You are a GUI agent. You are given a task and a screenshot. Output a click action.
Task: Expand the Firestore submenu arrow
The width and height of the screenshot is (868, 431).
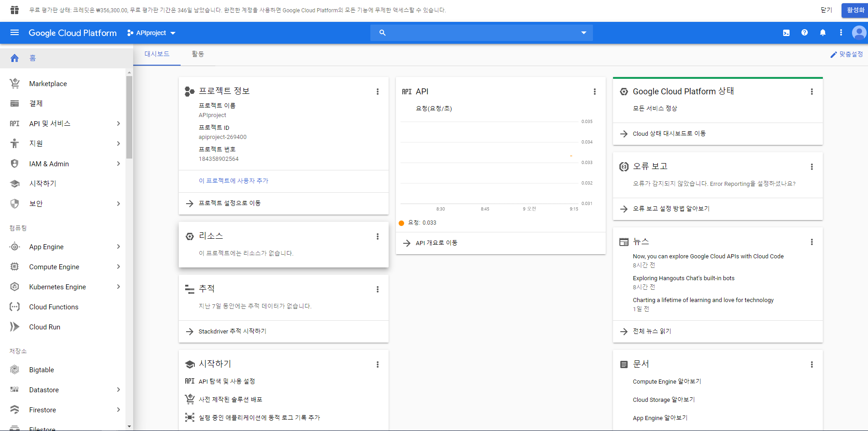click(x=119, y=410)
